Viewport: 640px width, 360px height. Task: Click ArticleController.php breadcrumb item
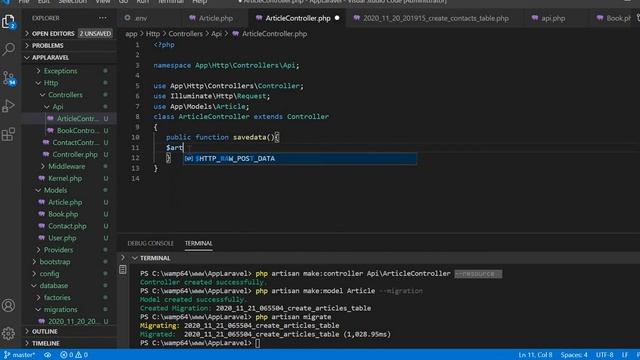click(x=274, y=34)
